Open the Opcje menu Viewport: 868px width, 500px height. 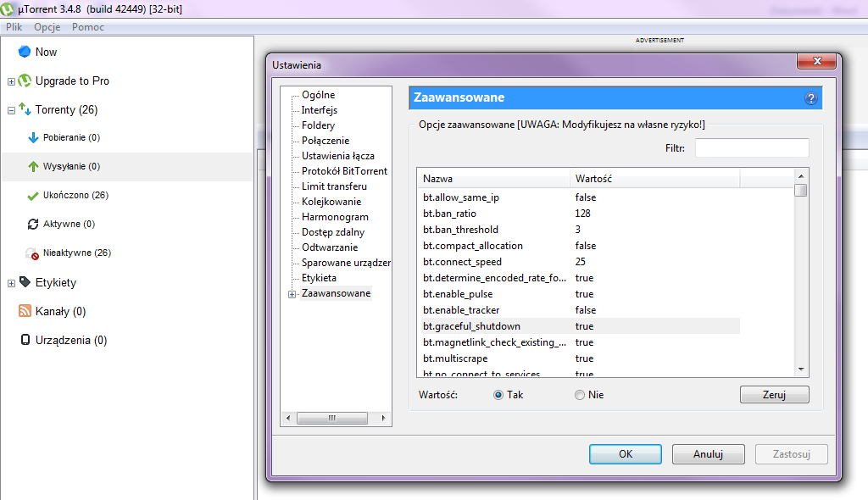[x=47, y=27]
